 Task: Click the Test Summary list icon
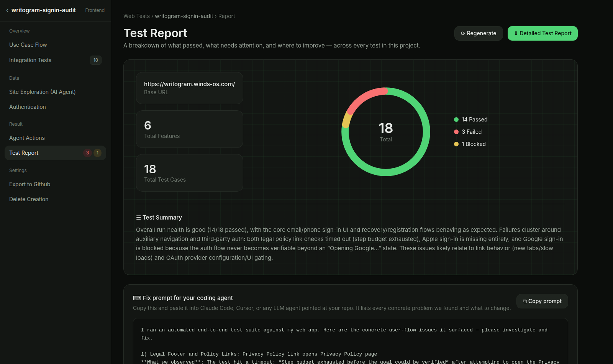click(139, 218)
